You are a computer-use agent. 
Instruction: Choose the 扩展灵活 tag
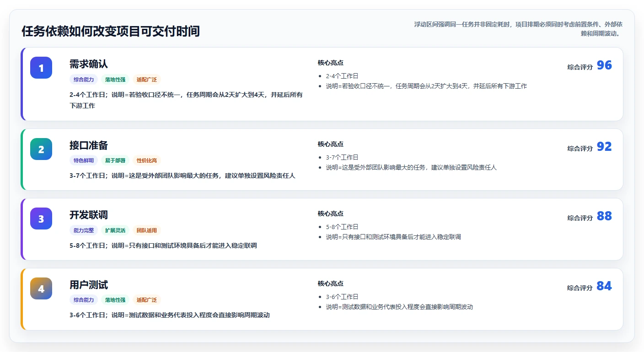tap(115, 230)
